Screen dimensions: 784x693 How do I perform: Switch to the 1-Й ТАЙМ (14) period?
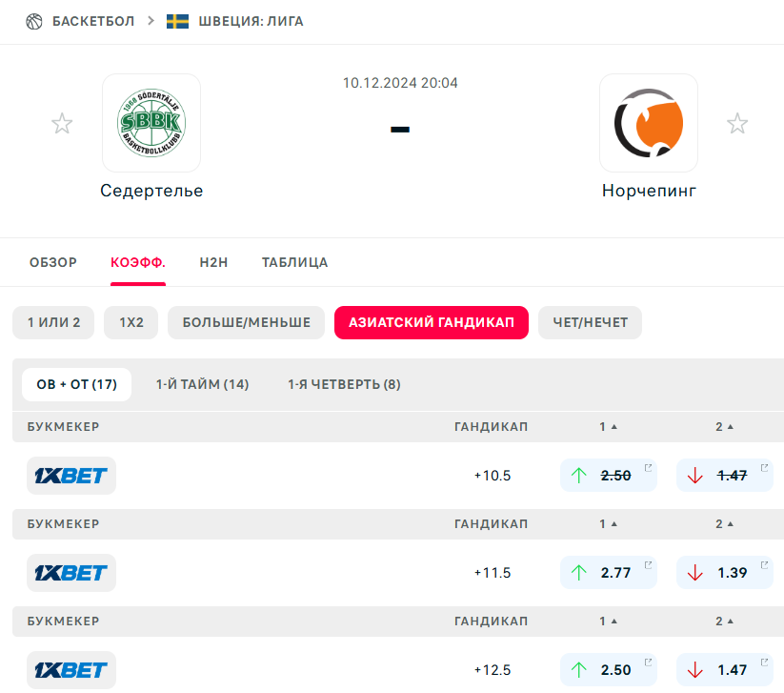click(202, 384)
